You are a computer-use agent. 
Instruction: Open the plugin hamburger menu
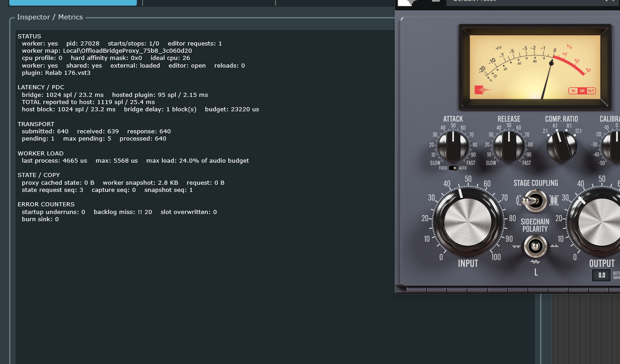pos(436,1)
